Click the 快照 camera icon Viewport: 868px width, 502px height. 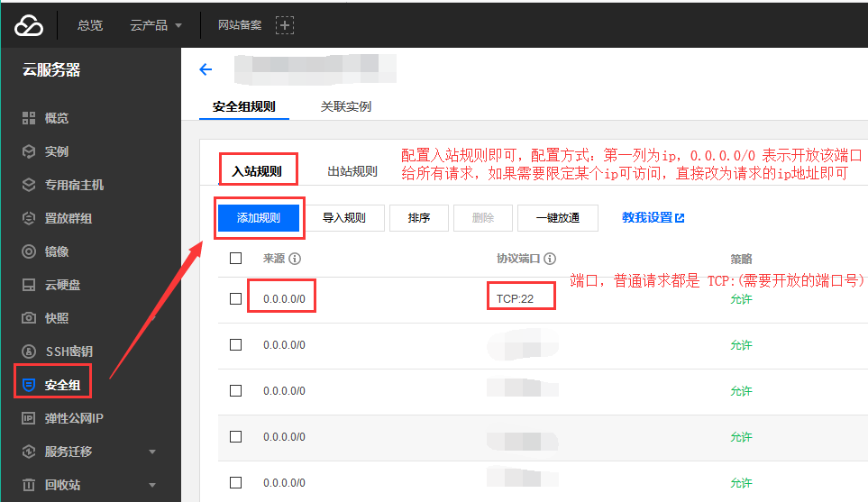[x=29, y=318]
